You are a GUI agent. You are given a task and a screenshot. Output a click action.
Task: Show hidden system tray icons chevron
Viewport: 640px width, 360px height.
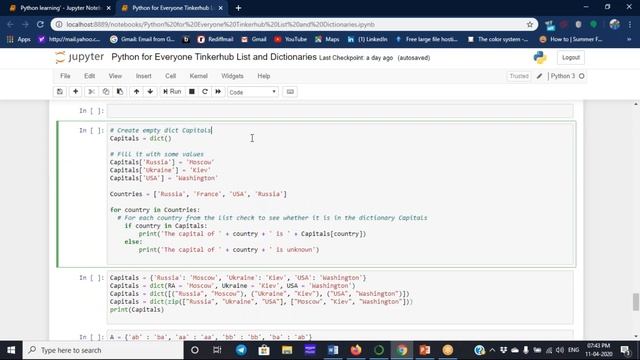[492, 350]
